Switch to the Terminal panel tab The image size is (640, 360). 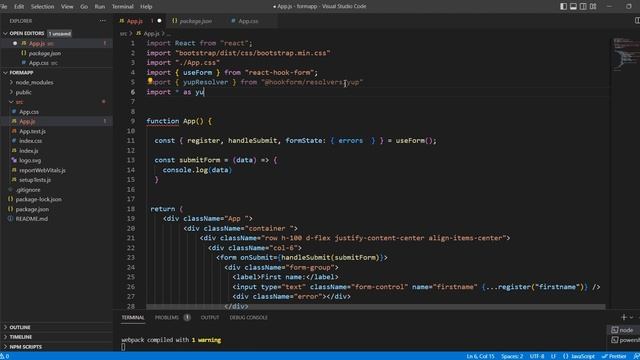(133, 318)
